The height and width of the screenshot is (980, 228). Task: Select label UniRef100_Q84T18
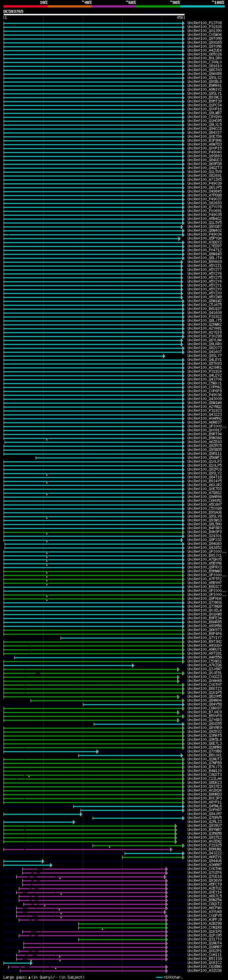(x=204, y=477)
